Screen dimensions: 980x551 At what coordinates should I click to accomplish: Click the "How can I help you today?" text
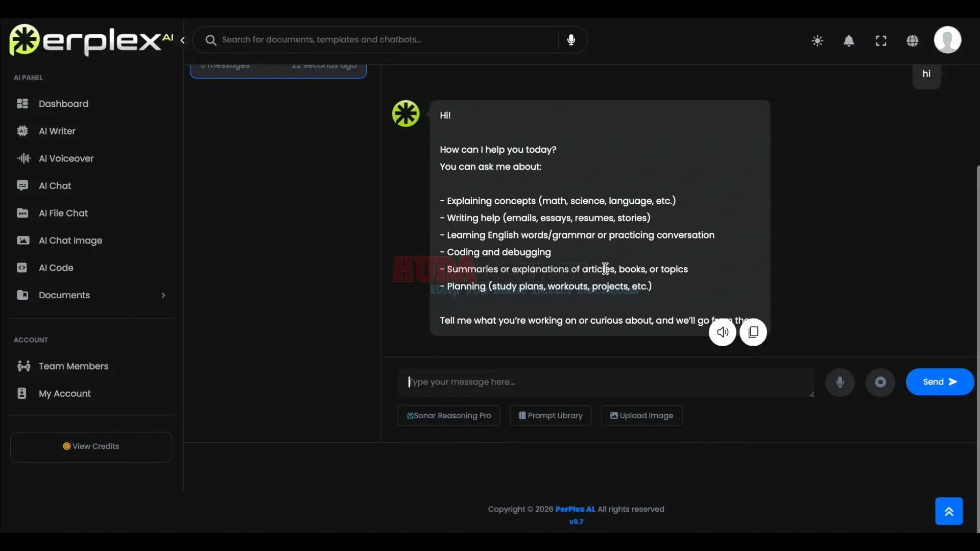coord(498,150)
